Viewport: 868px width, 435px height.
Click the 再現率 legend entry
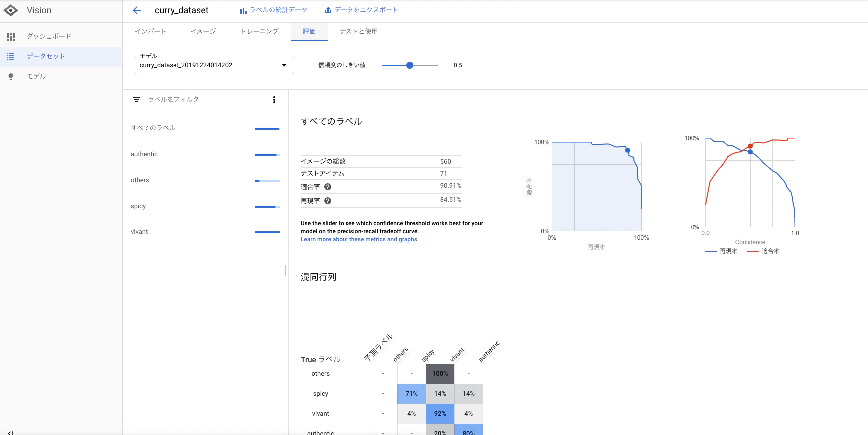tap(722, 251)
